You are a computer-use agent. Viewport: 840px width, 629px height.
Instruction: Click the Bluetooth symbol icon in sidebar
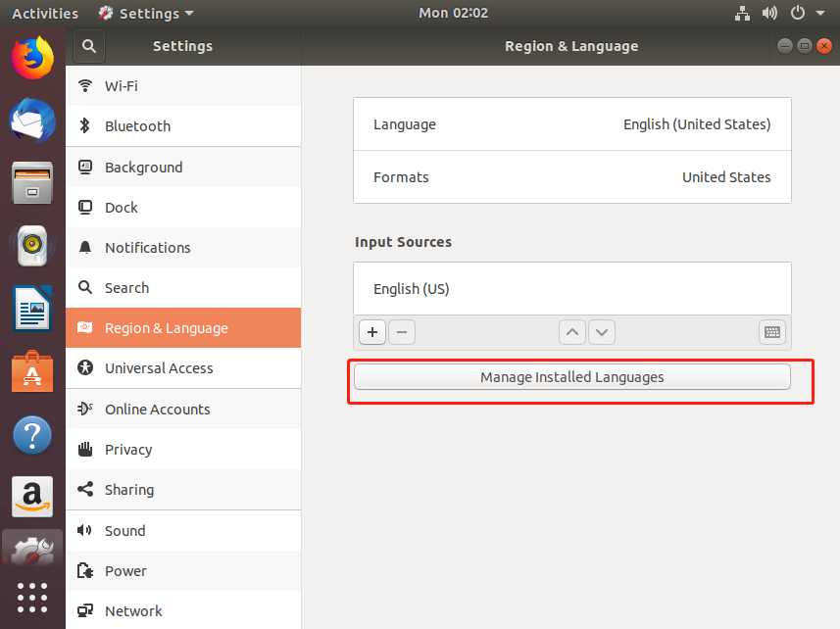pyautogui.click(x=84, y=125)
